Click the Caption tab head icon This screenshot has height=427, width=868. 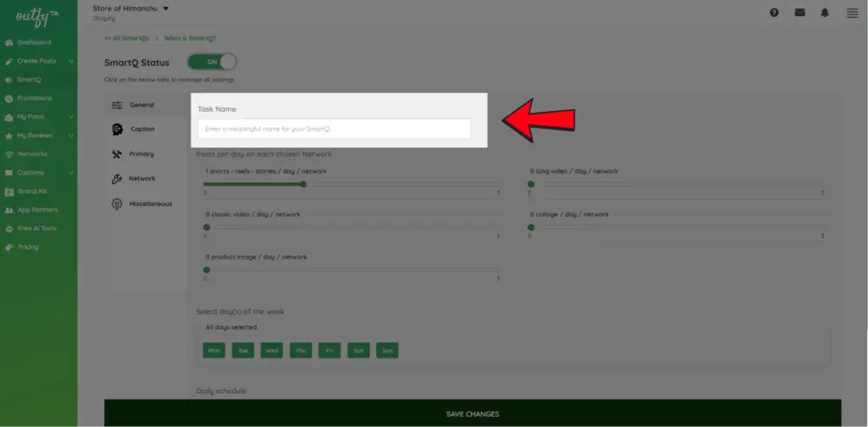pos(117,130)
